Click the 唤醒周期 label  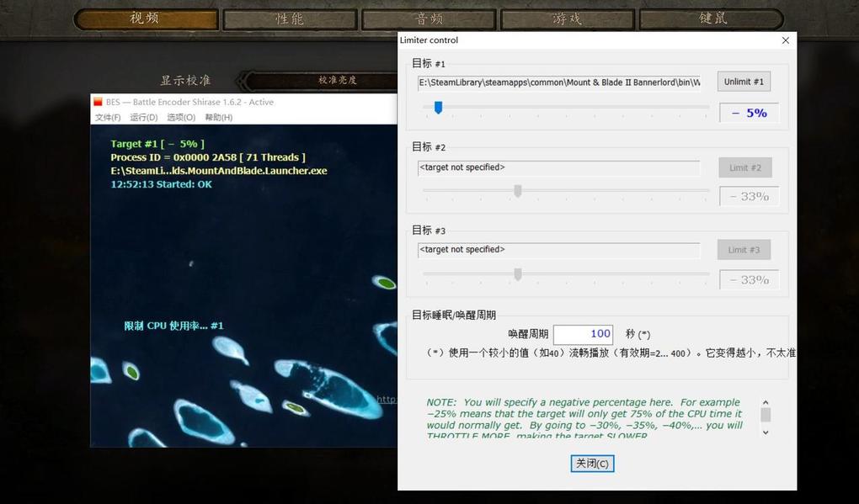(528, 334)
